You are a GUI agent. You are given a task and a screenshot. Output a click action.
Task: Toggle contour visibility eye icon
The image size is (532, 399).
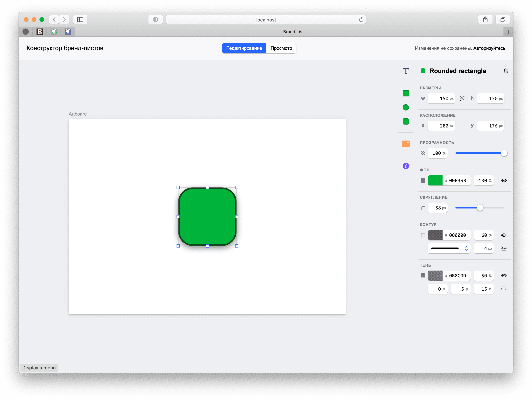pos(503,235)
